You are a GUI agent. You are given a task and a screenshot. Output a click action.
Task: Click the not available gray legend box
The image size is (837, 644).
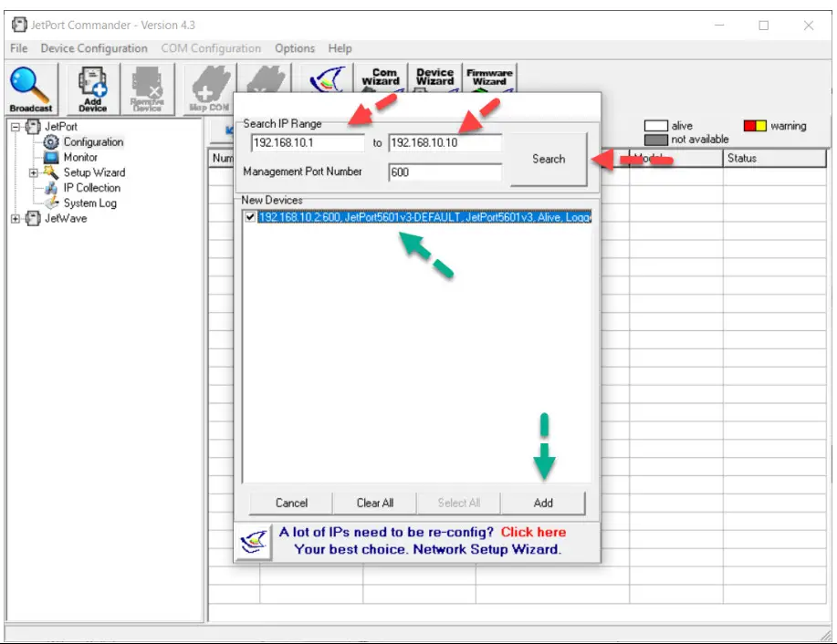(x=656, y=140)
